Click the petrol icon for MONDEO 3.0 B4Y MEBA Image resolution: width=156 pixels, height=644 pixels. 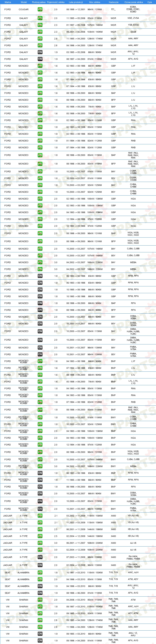[40, 262]
